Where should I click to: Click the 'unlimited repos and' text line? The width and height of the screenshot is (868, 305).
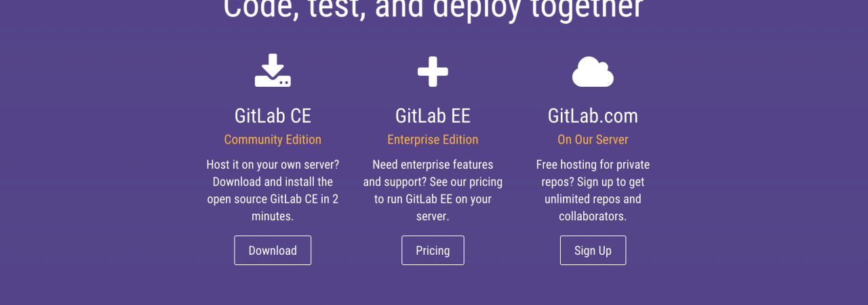pos(593,199)
